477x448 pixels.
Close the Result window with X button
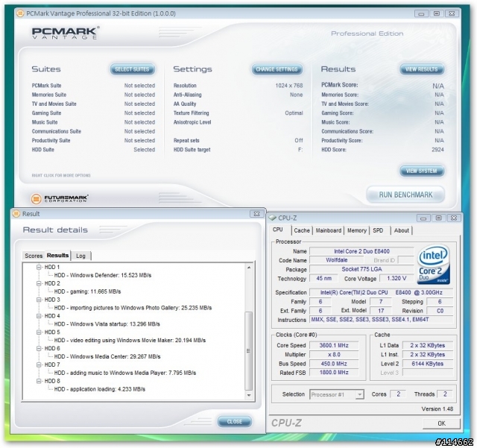pos(256,214)
